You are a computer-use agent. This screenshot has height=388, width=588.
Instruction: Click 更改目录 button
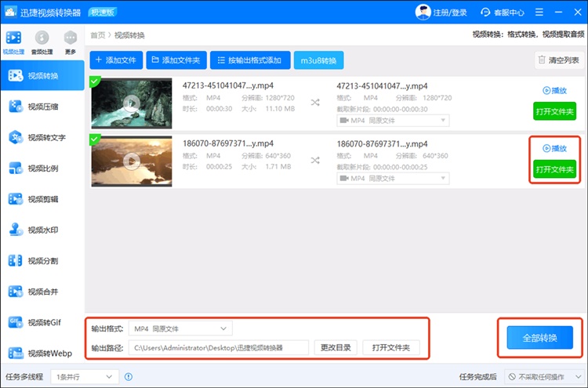click(336, 348)
